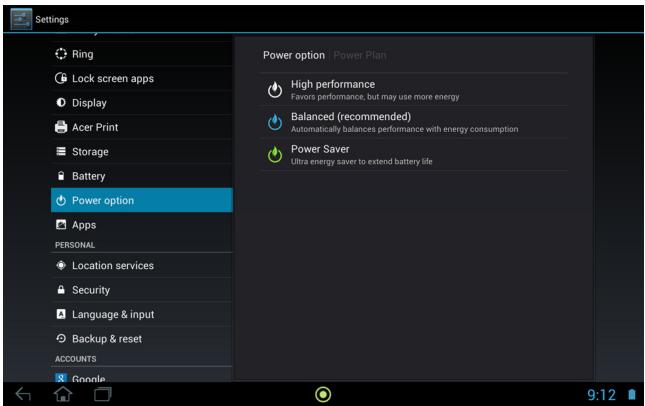Screen dimensions: 645x406
Task: Click the Lock screen apps icon
Action: pos(61,78)
